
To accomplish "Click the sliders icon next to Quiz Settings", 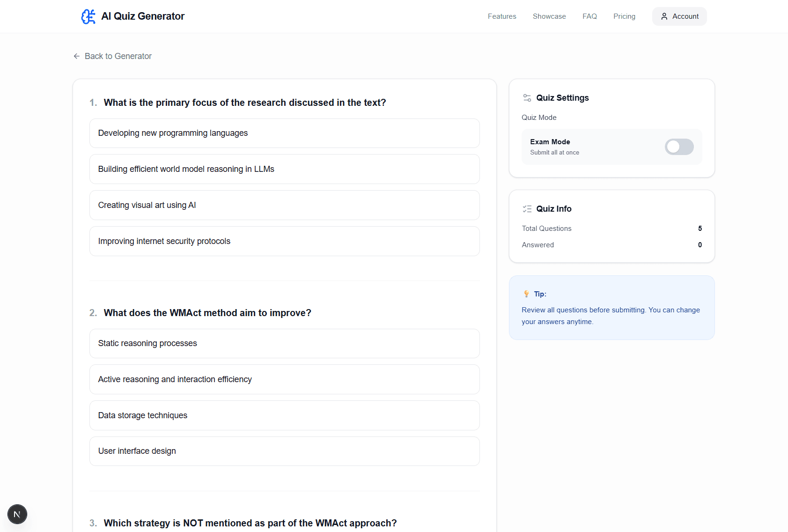I will [527, 98].
